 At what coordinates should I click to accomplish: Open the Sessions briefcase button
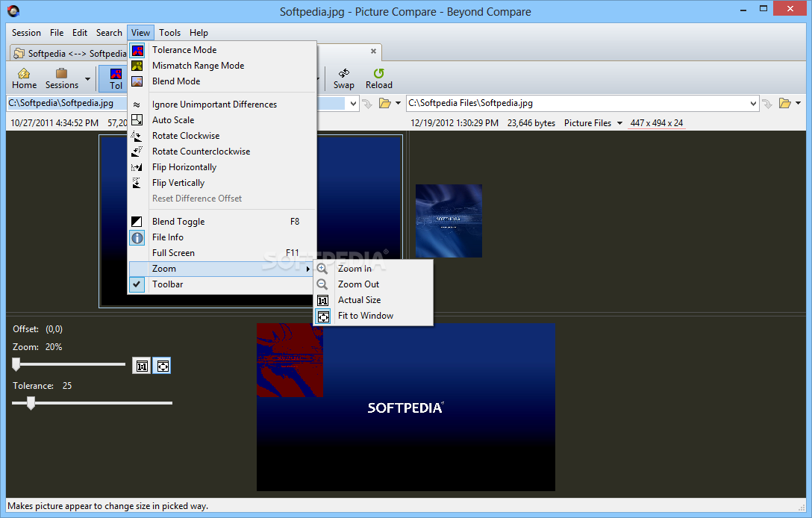click(x=62, y=78)
